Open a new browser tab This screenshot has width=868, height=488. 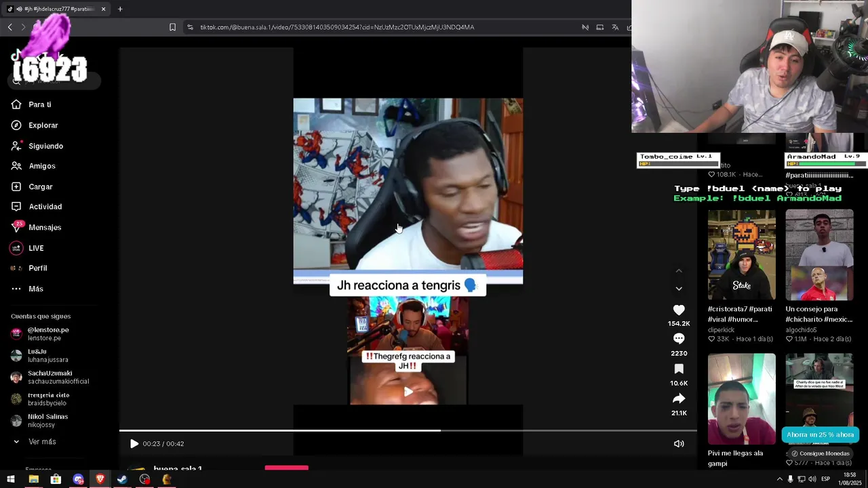[120, 9]
